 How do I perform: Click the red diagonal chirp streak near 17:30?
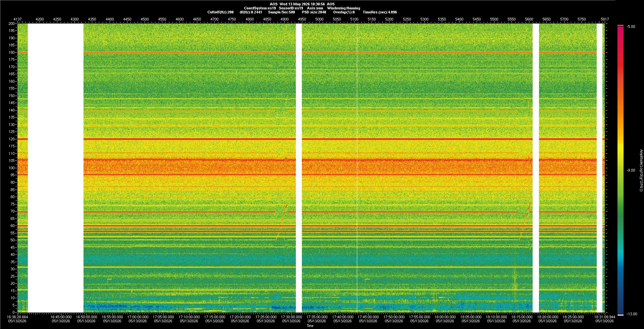[282, 222]
